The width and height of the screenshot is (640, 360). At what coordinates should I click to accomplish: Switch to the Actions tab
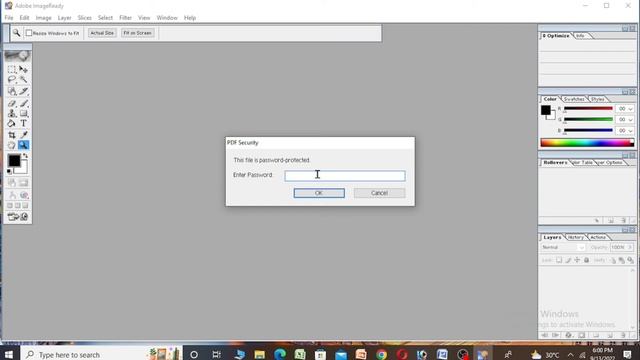pos(598,238)
